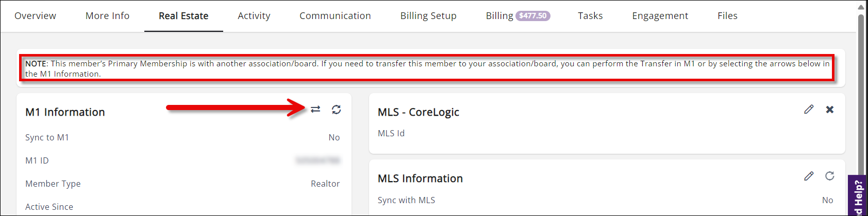
Task: Open the Billing tab
Action: coord(499,16)
